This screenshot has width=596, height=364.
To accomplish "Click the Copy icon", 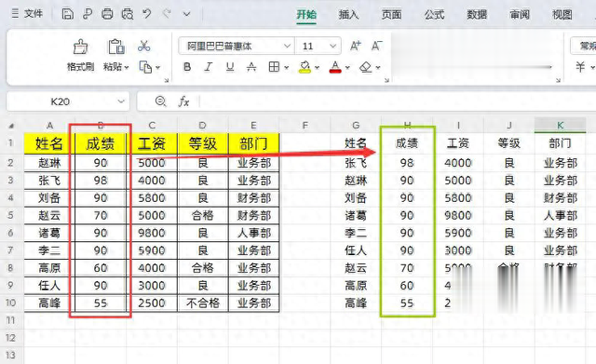I will (x=145, y=67).
